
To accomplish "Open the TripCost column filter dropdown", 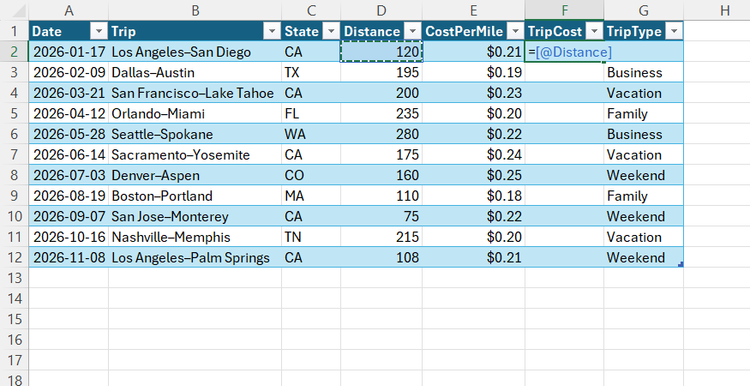I will click(x=594, y=32).
